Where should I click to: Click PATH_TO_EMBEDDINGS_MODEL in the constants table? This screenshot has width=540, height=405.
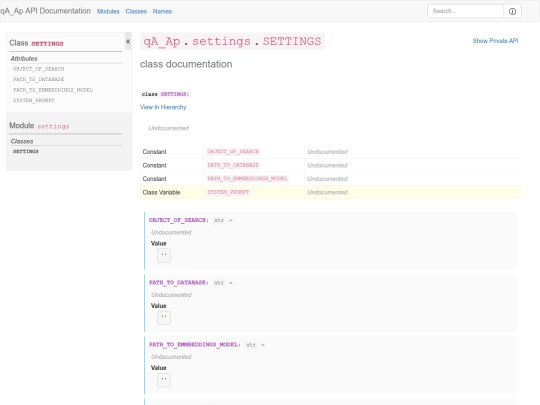tap(247, 178)
